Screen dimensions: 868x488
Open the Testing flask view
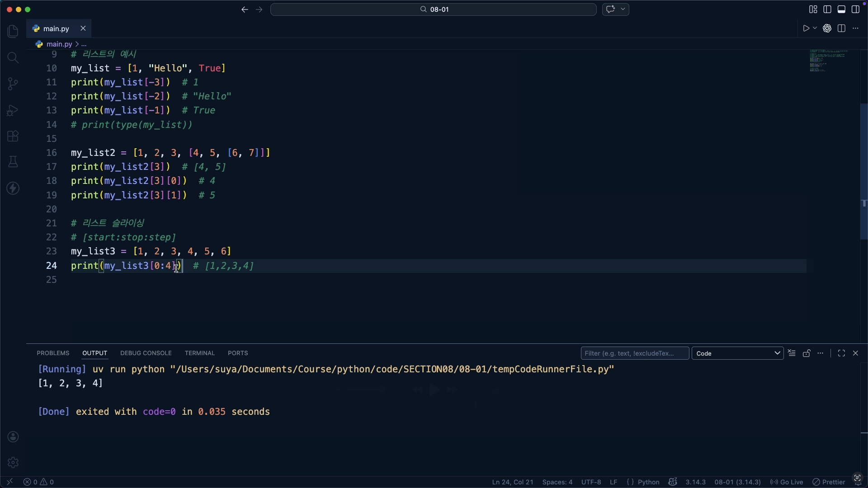coord(13,162)
